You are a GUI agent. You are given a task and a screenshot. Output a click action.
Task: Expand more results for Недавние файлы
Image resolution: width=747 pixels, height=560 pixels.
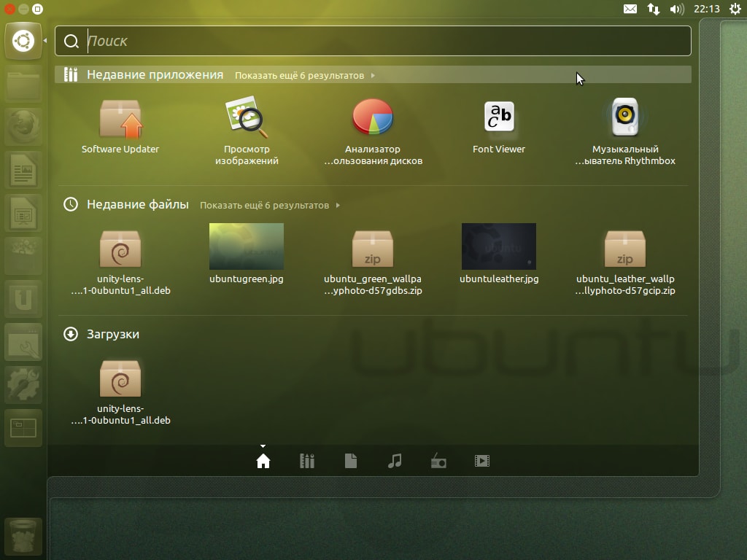(x=270, y=205)
